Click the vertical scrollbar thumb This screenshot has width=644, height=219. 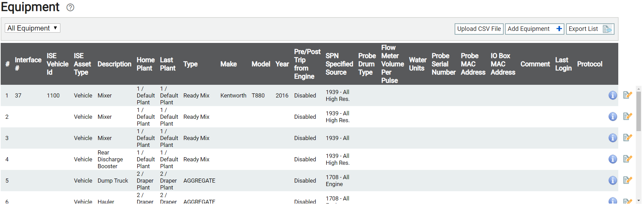coord(639,112)
